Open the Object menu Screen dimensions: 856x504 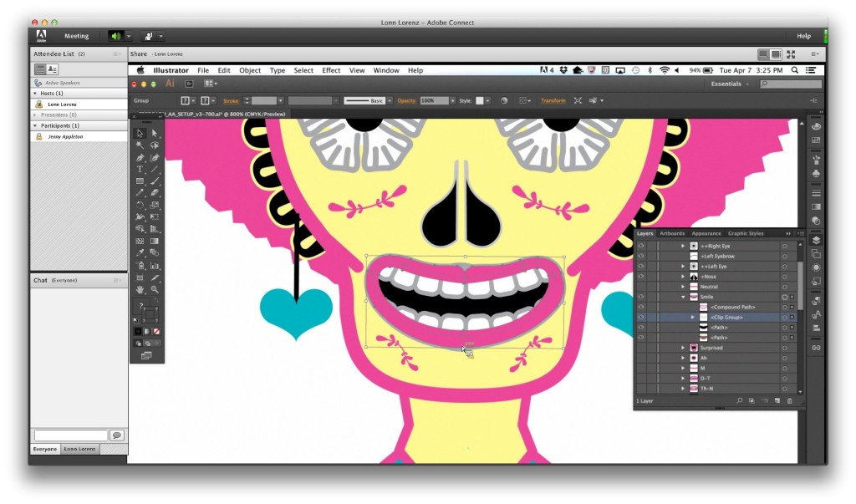[x=250, y=70]
